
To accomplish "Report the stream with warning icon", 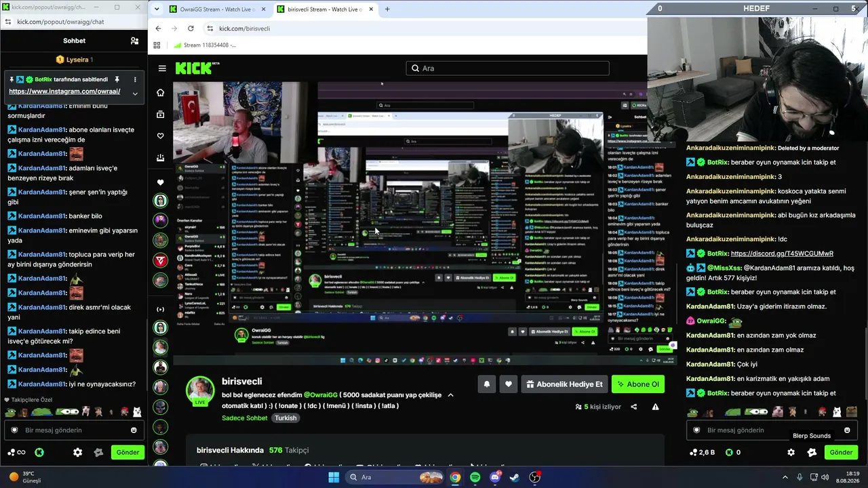I will (x=655, y=407).
